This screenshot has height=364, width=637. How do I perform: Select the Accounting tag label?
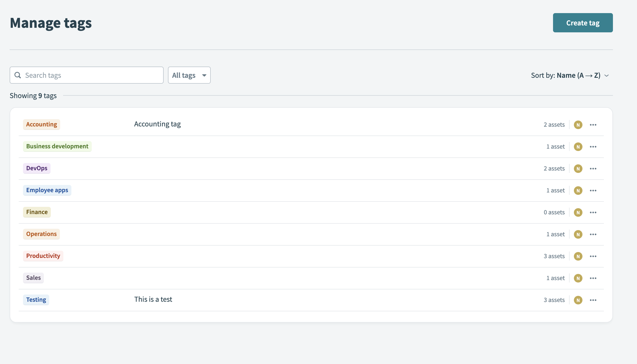41,124
